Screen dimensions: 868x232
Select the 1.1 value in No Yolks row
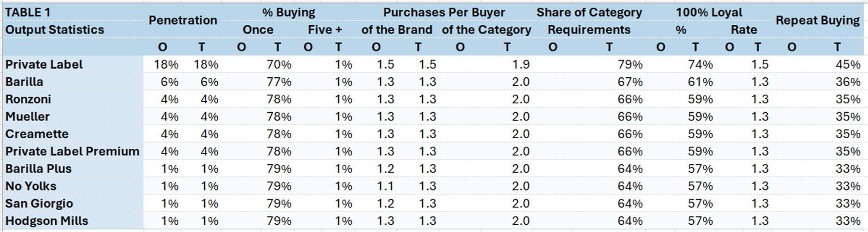385,187
